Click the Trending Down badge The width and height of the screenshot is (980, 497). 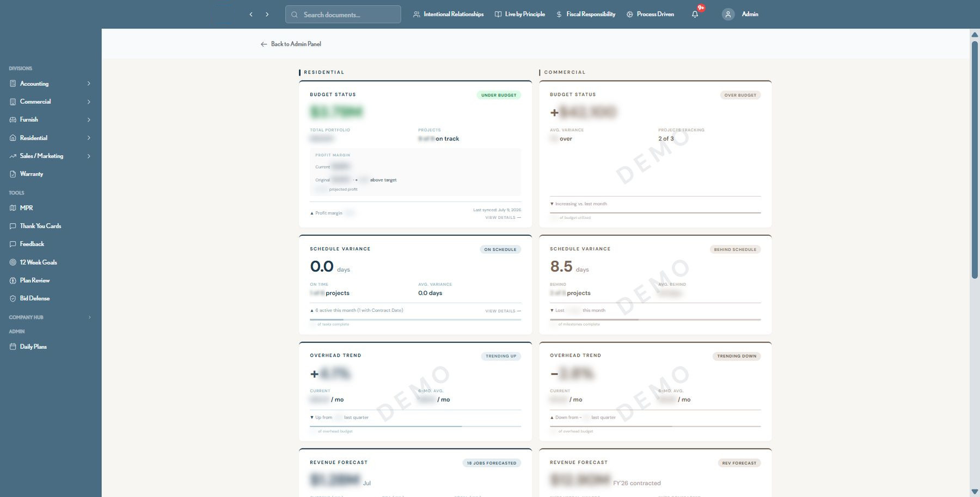pos(737,357)
